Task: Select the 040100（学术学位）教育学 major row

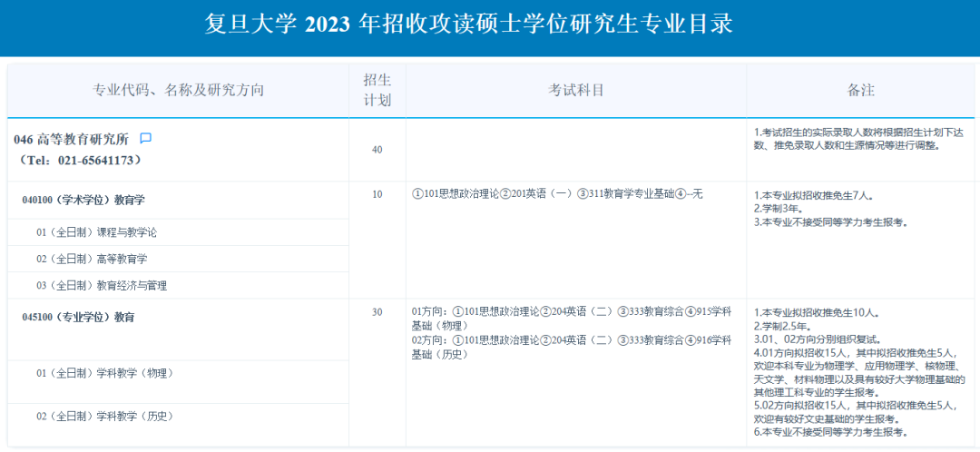Action: (x=83, y=200)
